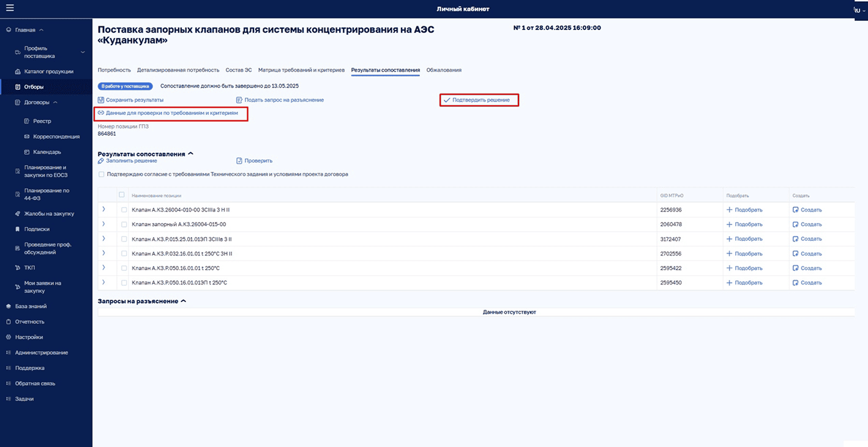Click the create icon for Клапан запорный А.КЗ.26004-015-00
868x447 pixels.
pyautogui.click(x=796, y=224)
